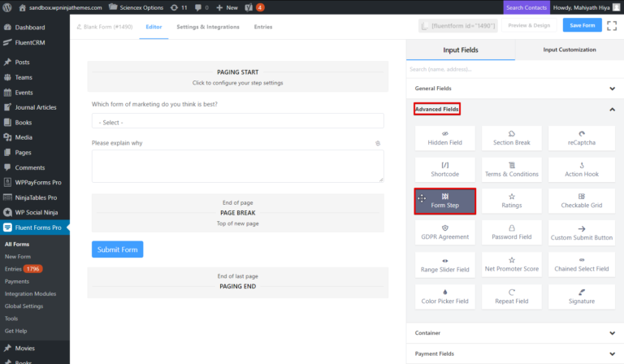This screenshot has height=364, width=624.
Task: Add the Password Field
Action: [512, 232]
